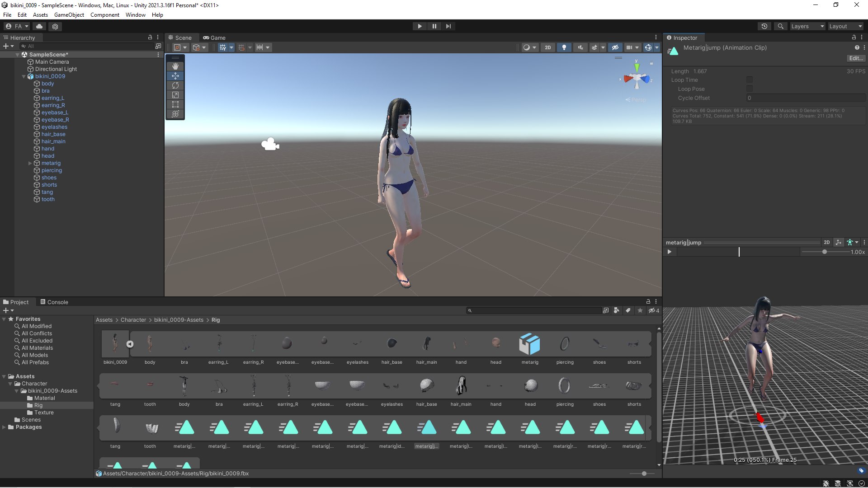The height and width of the screenshot is (488, 868).
Task: Select the Hand view tool
Action: click(175, 66)
